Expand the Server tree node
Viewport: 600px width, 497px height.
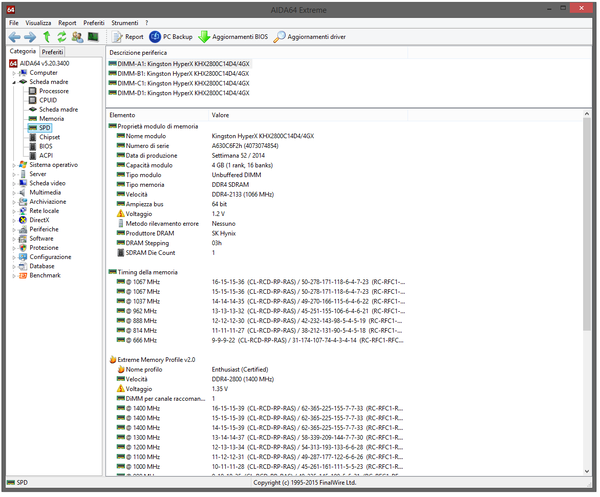13,174
